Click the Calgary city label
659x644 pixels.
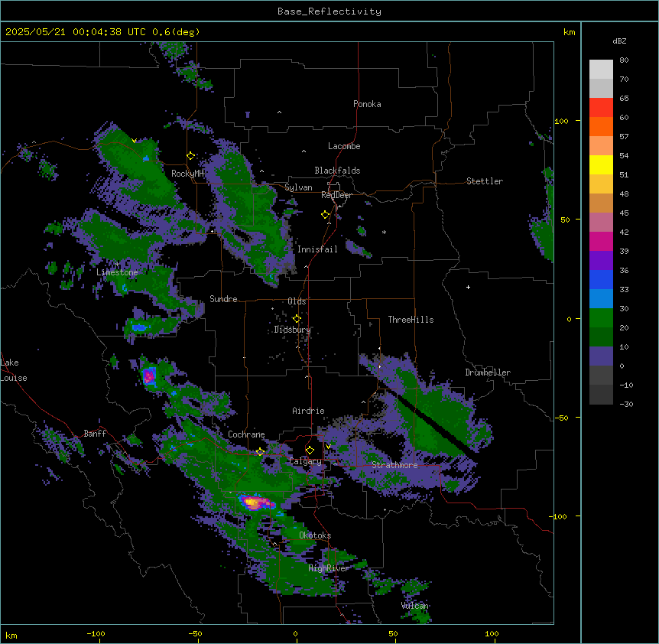tap(306, 461)
